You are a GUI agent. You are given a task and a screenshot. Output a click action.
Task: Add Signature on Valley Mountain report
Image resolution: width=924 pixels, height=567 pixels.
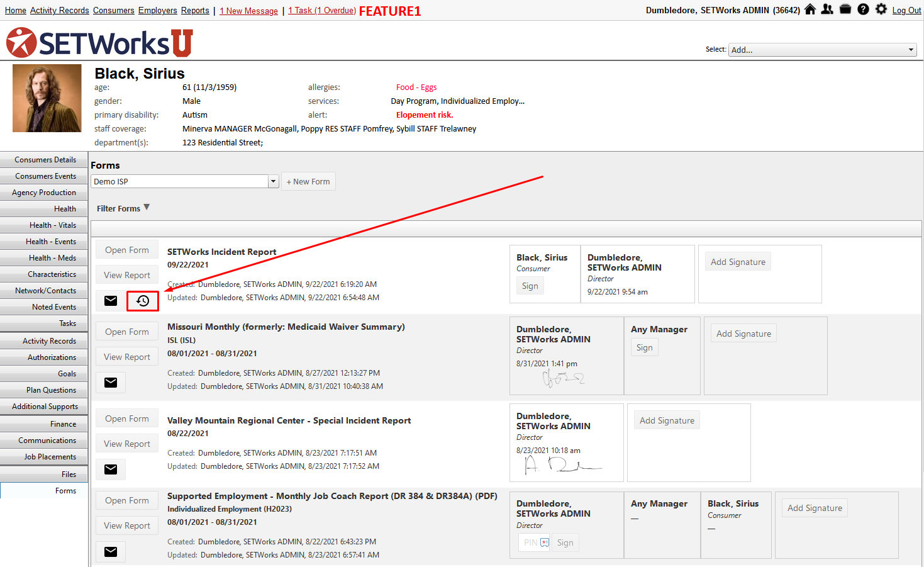667,420
